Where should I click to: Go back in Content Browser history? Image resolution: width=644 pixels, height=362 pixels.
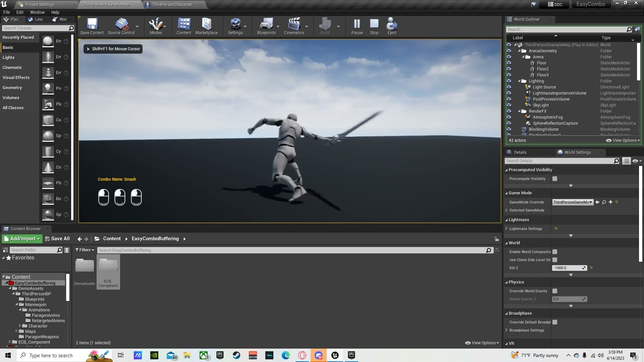click(78, 239)
